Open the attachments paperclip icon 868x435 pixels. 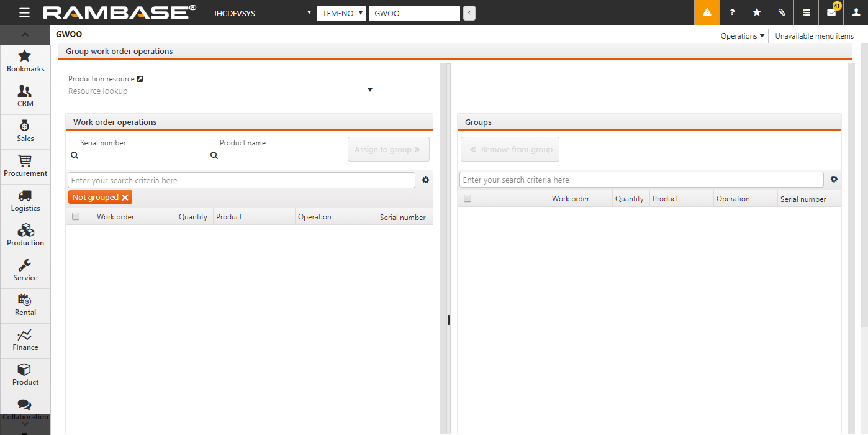point(781,12)
